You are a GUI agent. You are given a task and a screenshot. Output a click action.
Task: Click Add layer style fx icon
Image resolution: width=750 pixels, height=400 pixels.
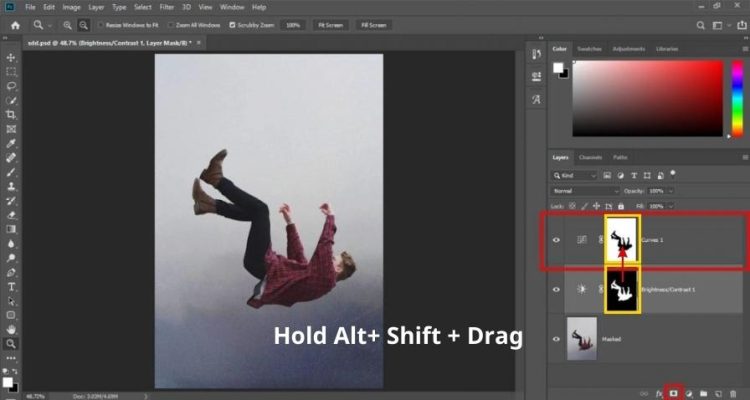coord(659,393)
